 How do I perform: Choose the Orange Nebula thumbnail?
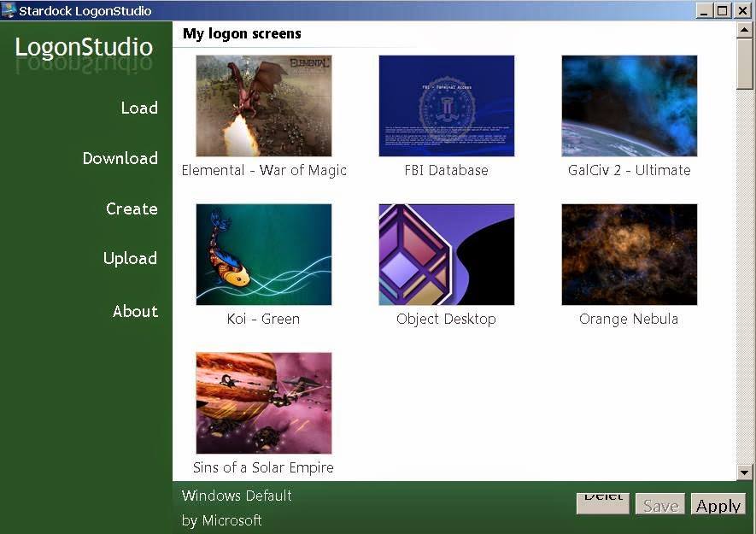(x=630, y=255)
